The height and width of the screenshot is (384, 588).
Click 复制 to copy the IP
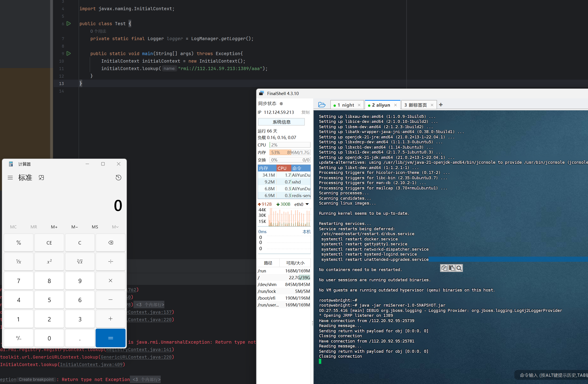305,112
